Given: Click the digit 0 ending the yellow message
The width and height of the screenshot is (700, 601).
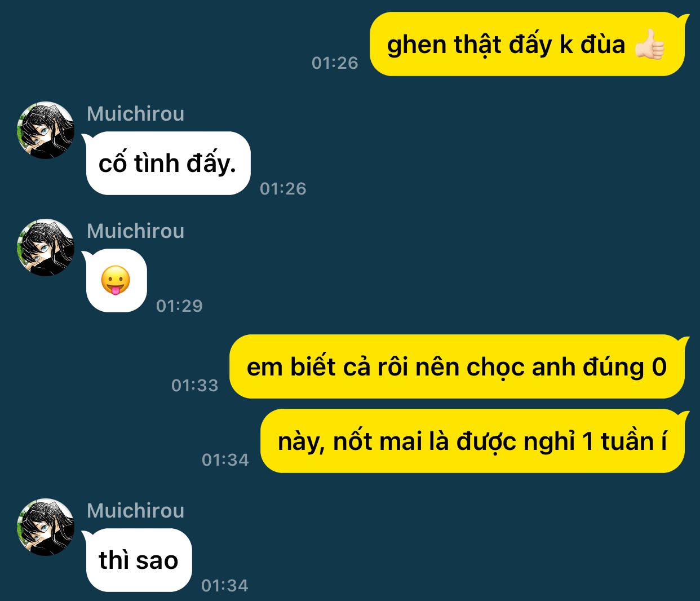Looking at the screenshot, I should (659, 368).
